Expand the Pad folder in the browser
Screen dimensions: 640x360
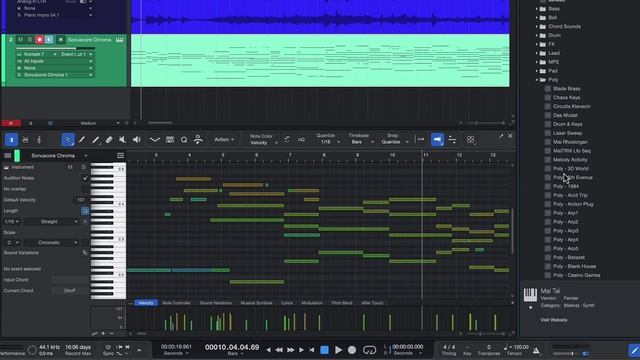point(537,71)
